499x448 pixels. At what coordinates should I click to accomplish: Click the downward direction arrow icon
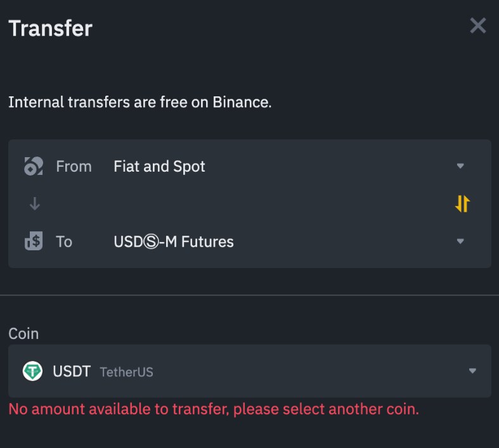(x=35, y=203)
